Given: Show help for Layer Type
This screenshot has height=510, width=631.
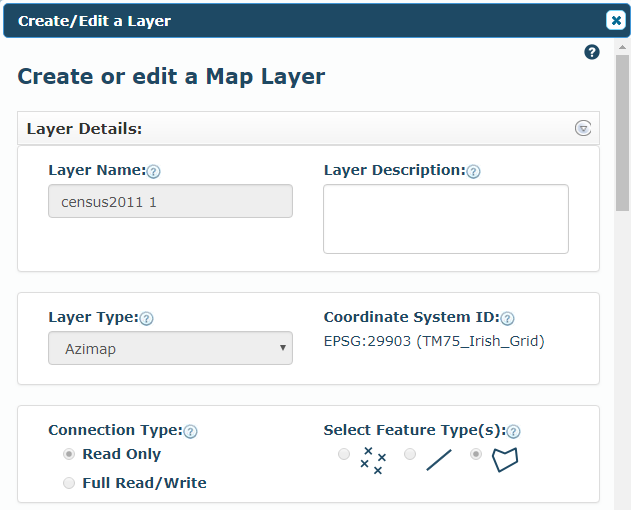Looking at the screenshot, I should point(146,319).
